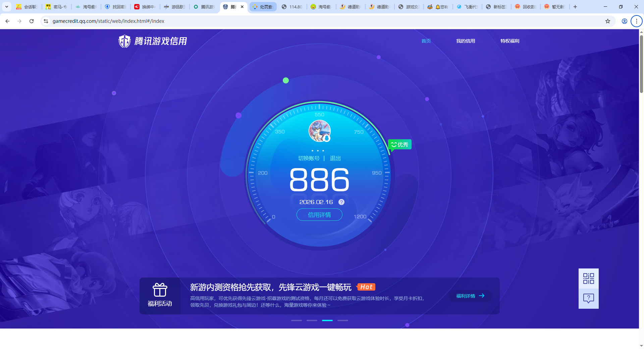
Task: Click the 腾讯游戏信用 shield logo
Action: click(x=124, y=41)
